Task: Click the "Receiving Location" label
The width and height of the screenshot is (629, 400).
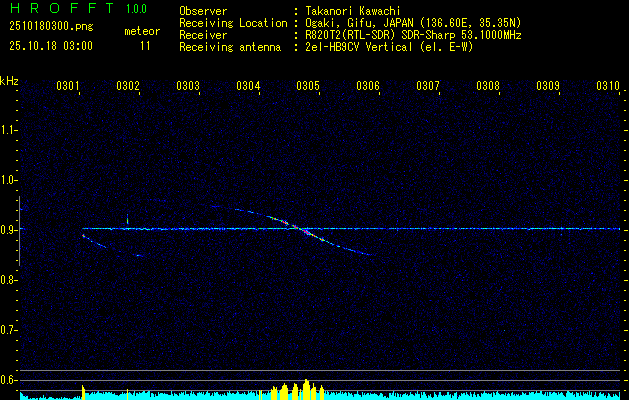Action: pyautogui.click(x=233, y=23)
